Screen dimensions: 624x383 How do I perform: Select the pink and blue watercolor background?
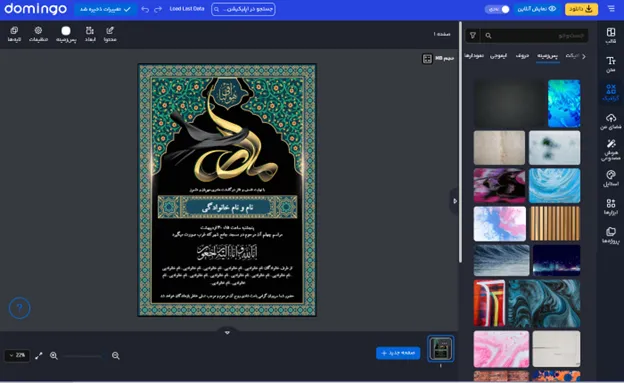(499, 224)
